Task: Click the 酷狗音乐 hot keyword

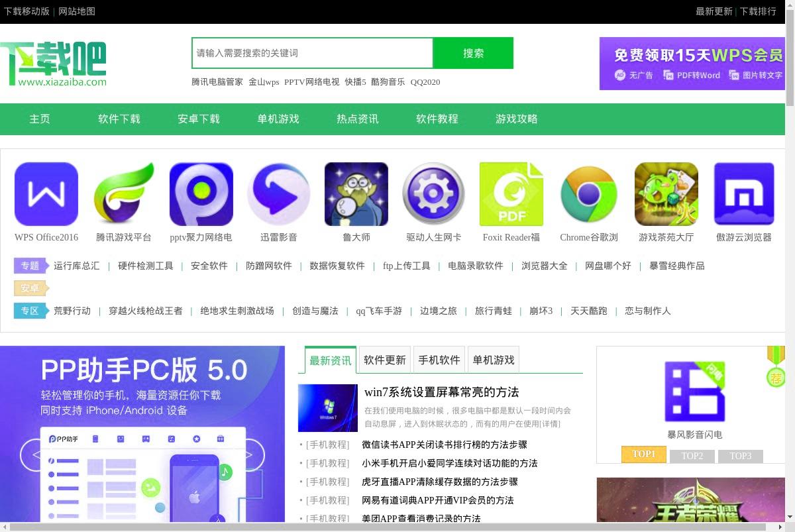Action: click(388, 82)
